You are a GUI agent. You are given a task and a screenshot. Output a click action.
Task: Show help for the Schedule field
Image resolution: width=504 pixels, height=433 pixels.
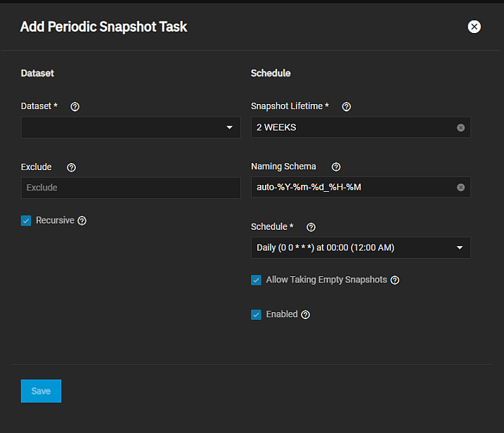[x=311, y=227]
